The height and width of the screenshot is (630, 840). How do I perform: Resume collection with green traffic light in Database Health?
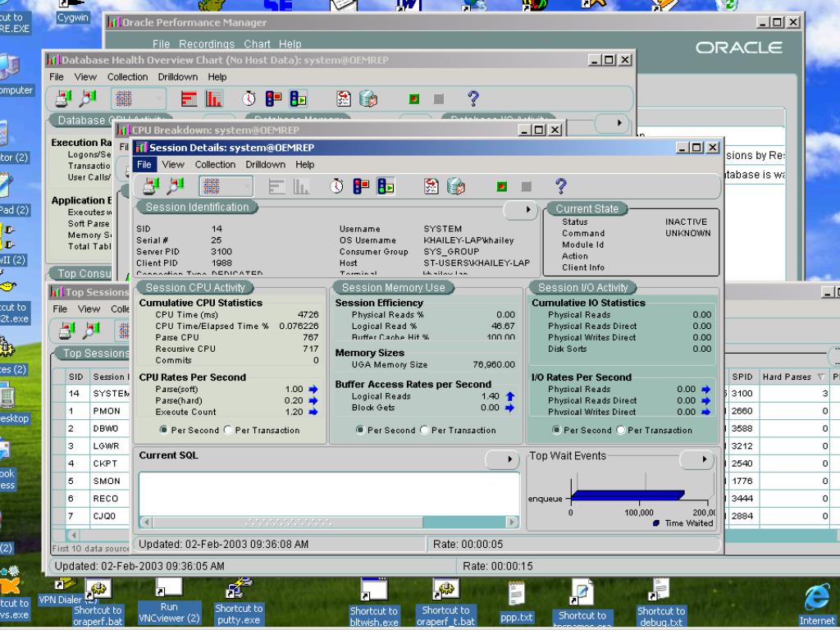tap(299, 98)
